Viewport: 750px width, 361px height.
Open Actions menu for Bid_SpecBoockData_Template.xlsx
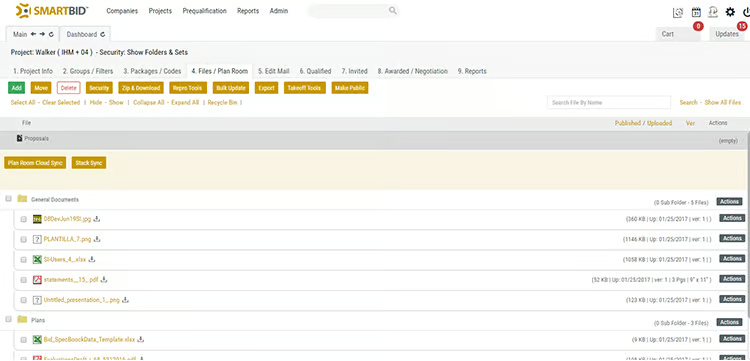click(x=732, y=339)
